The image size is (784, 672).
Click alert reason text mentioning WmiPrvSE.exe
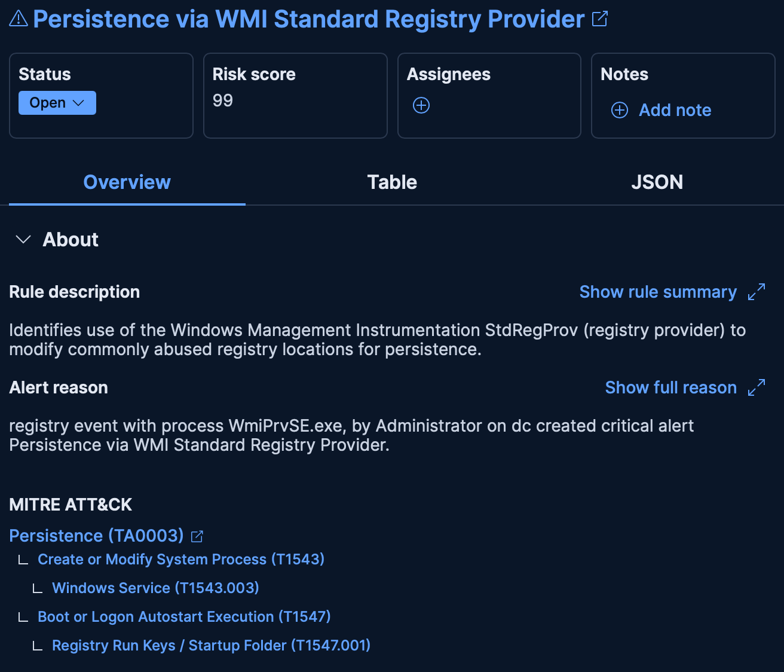tap(351, 435)
